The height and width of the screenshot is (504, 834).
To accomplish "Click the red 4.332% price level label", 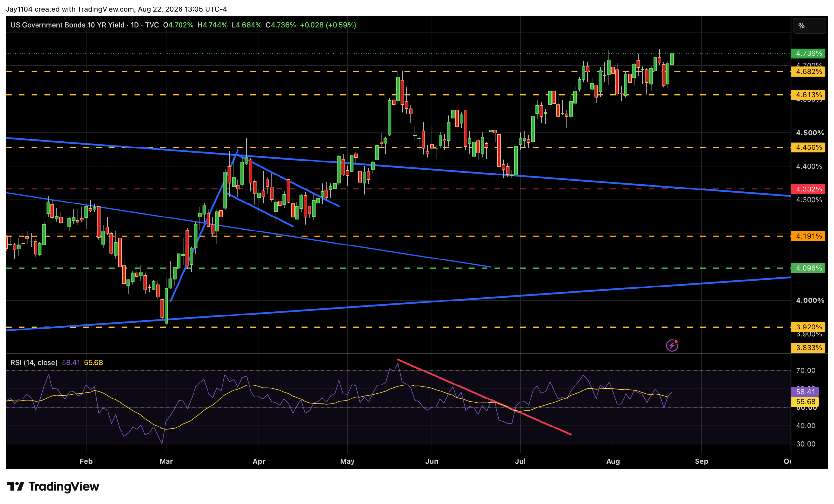I will coord(808,189).
